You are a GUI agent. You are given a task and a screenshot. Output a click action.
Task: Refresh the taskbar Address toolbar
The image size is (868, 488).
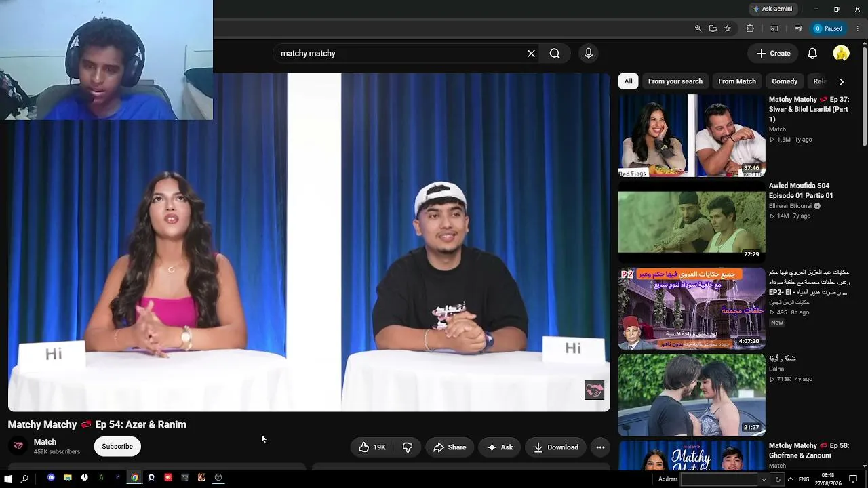(778, 479)
